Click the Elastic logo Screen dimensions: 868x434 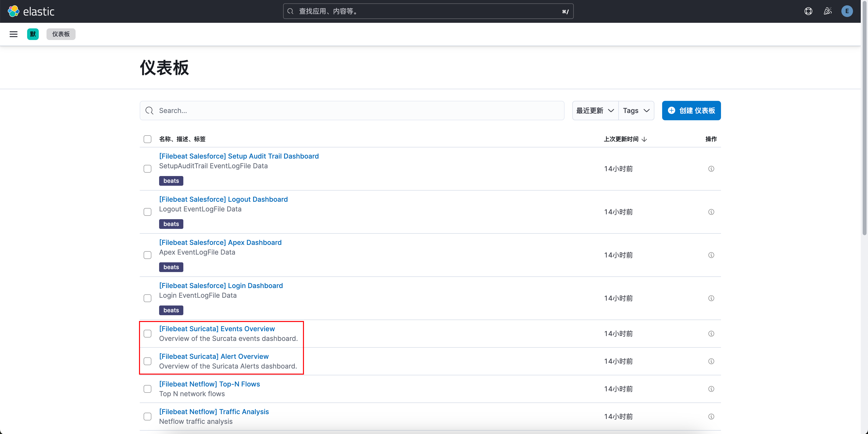coord(31,11)
